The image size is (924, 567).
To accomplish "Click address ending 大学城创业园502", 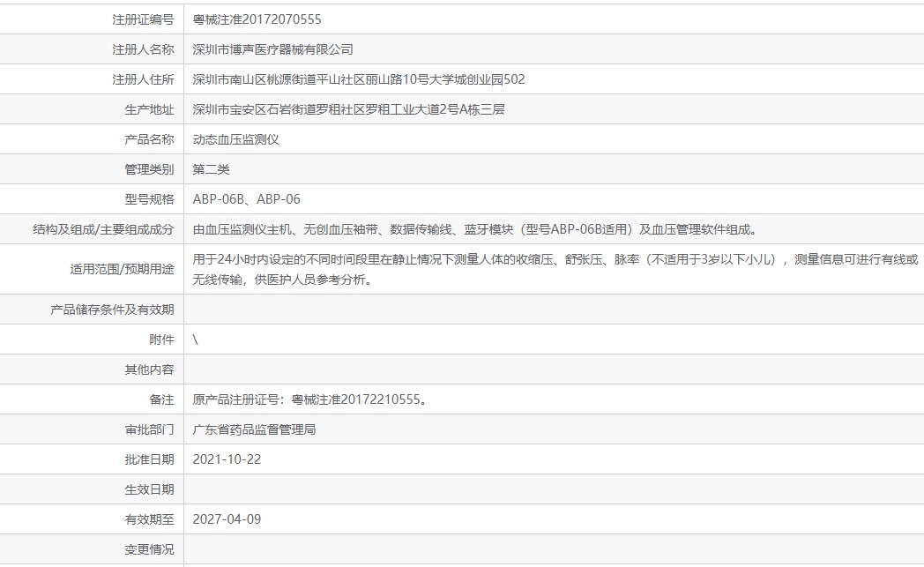I will [358, 79].
